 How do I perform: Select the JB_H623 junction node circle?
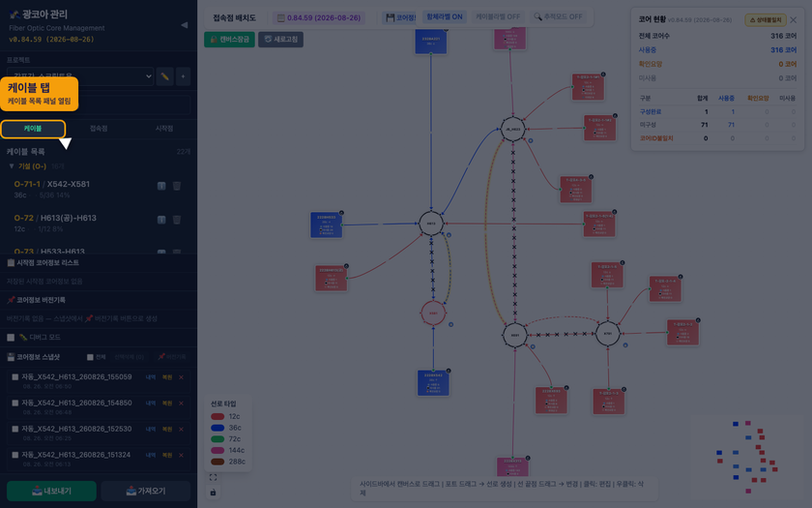[x=512, y=129]
